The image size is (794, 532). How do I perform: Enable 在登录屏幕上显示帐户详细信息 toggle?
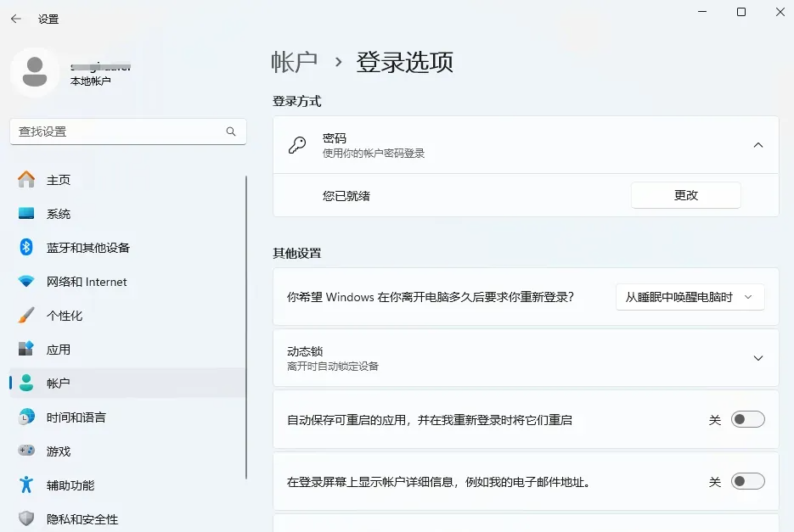click(747, 481)
